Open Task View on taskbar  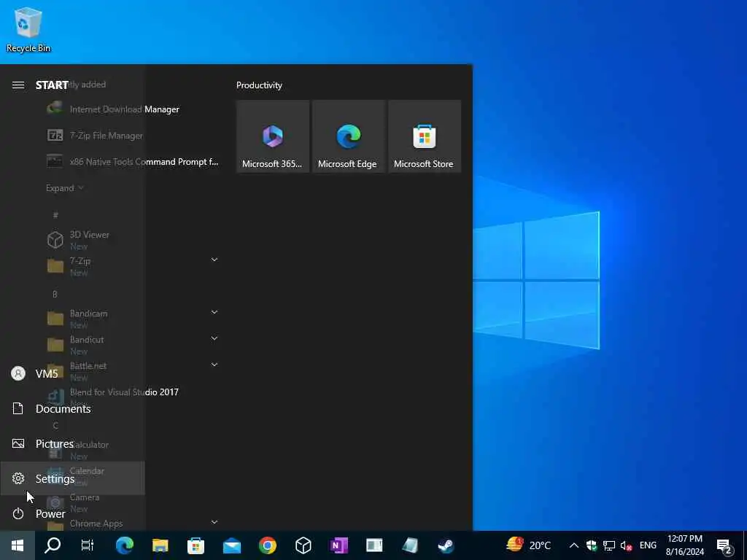[88, 545]
